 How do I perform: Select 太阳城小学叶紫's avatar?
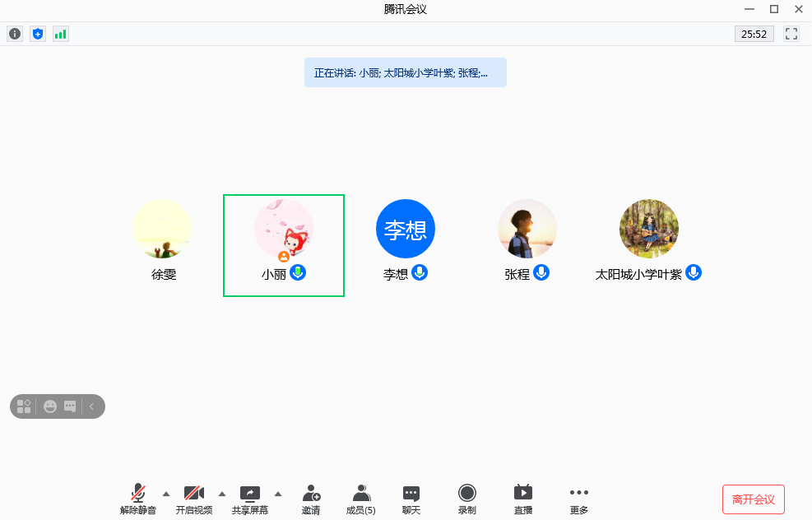tap(649, 229)
